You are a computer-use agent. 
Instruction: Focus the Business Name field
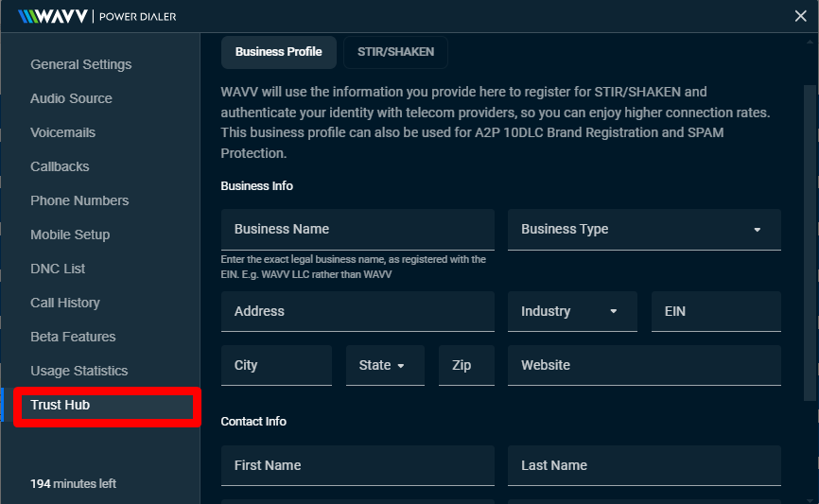click(357, 229)
